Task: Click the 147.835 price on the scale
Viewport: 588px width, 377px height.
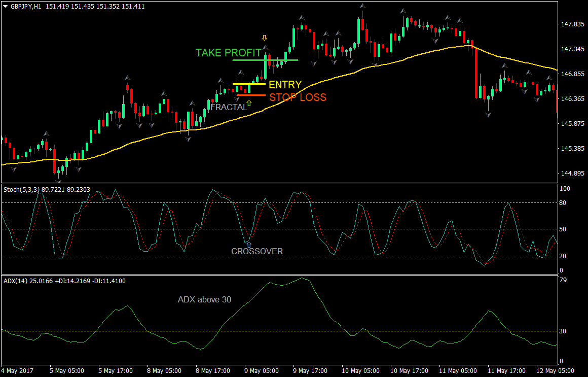Action: 573,24
